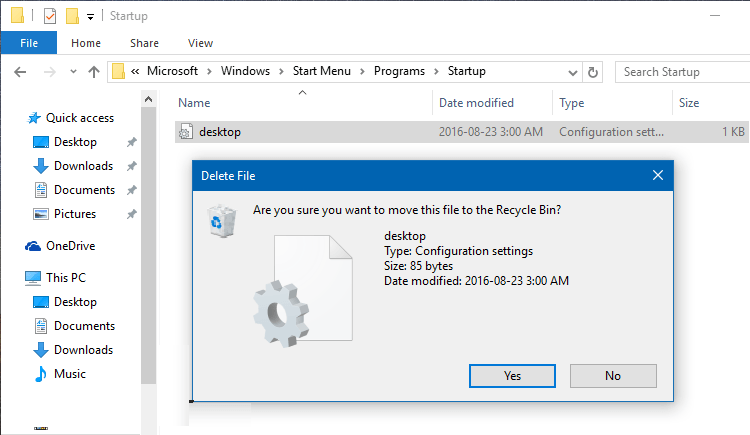
Task: Select Start Menu in the address path
Action: point(321,71)
